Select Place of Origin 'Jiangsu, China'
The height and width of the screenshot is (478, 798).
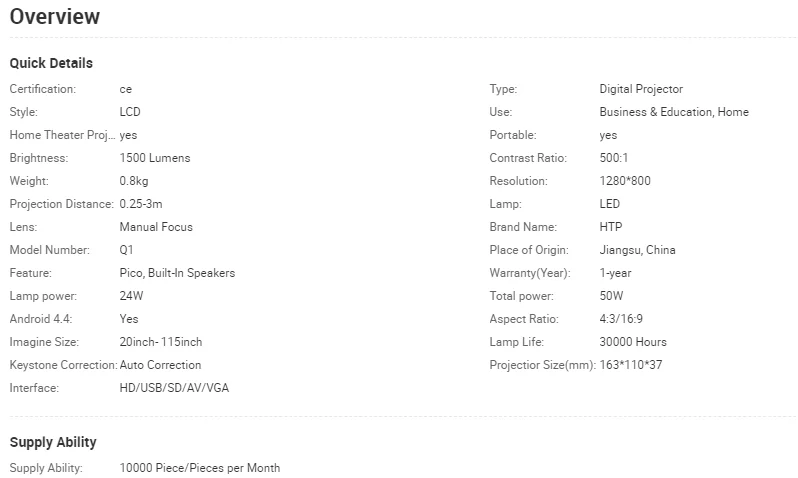click(x=637, y=250)
